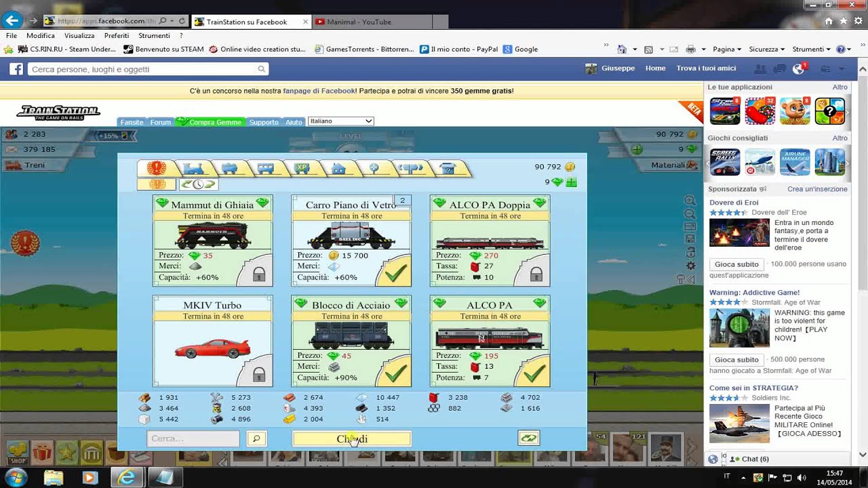The image size is (868, 488).
Task: Expand the home button dropdown arrow
Action: tap(635, 49)
